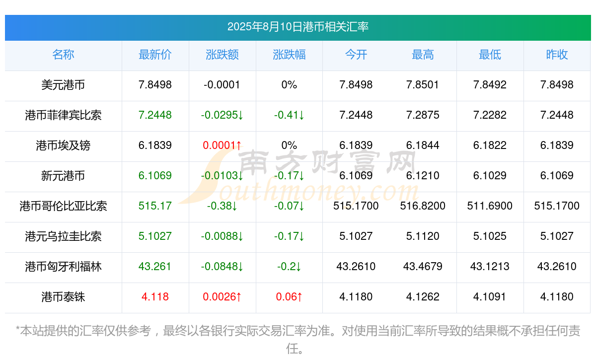The height and width of the screenshot is (364, 596).
Task: Click change amount 0.0001↑ in red
Action: [x=222, y=146]
